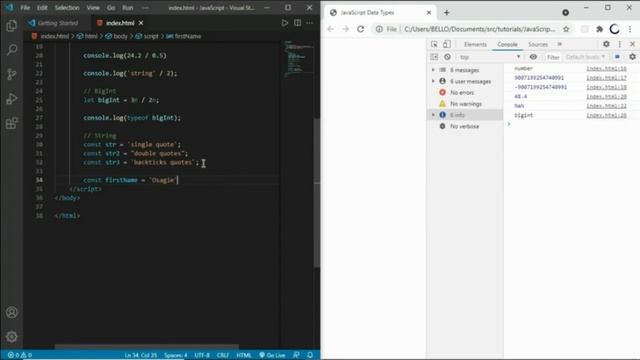
Task: Open the Default levels dropdown
Action: (585, 57)
